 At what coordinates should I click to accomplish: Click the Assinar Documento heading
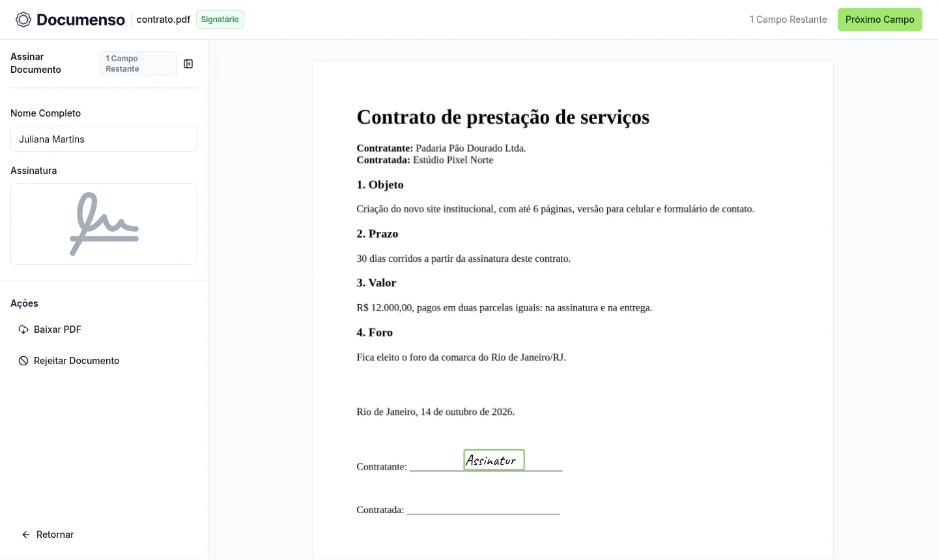(36, 63)
